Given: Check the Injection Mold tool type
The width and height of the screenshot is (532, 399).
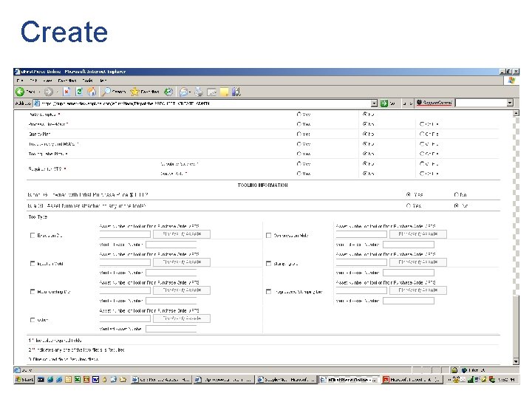Looking at the screenshot, I should tap(33, 263).
